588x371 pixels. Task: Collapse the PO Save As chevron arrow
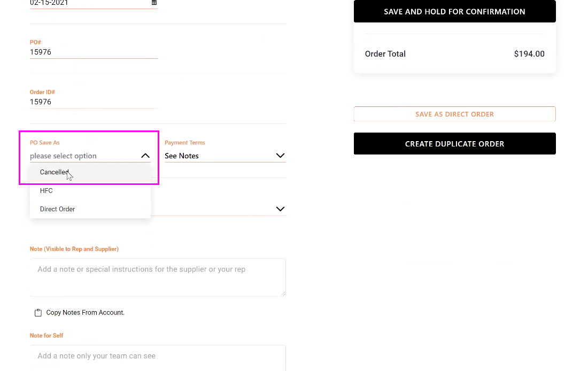[x=145, y=156]
